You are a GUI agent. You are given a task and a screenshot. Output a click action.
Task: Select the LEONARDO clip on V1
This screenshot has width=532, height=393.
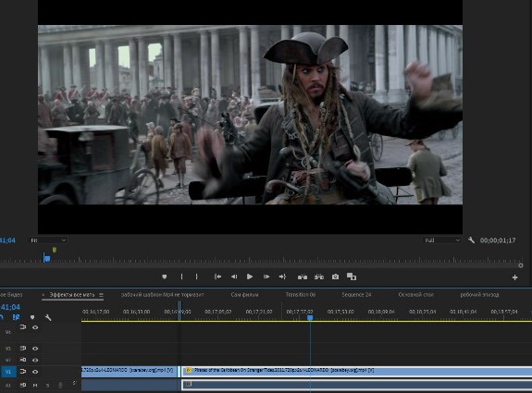tap(129, 371)
